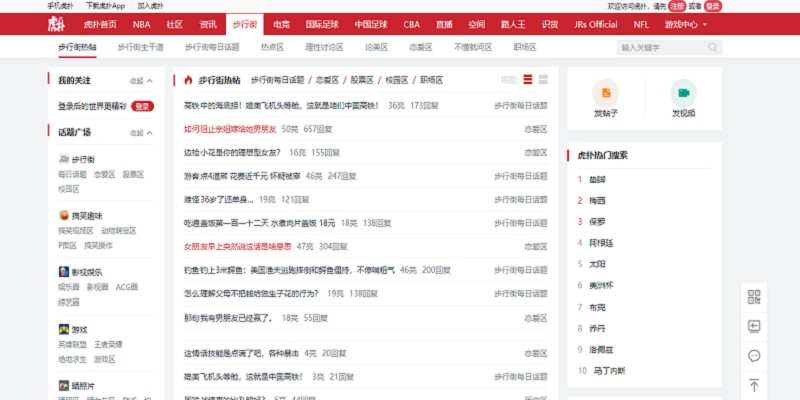Open the post 钓鱼钓上3米鳄鱼
This screenshot has height=400, width=800.
point(289,270)
